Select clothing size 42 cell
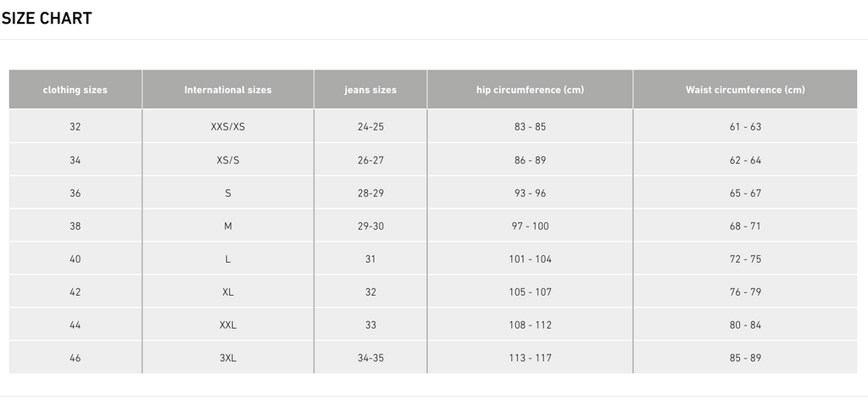The image size is (868, 400). point(75,292)
